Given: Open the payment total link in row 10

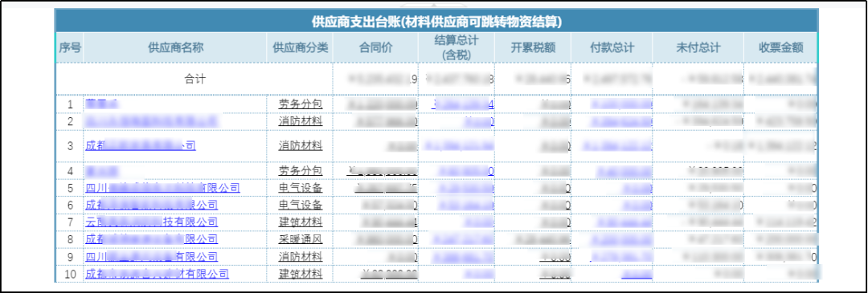Looking at the screenshot, I should pos(637,274).
